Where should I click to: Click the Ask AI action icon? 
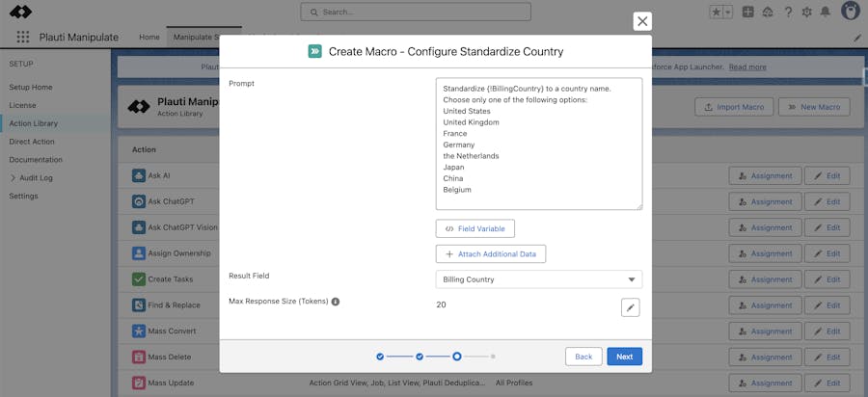click(138, 175)
